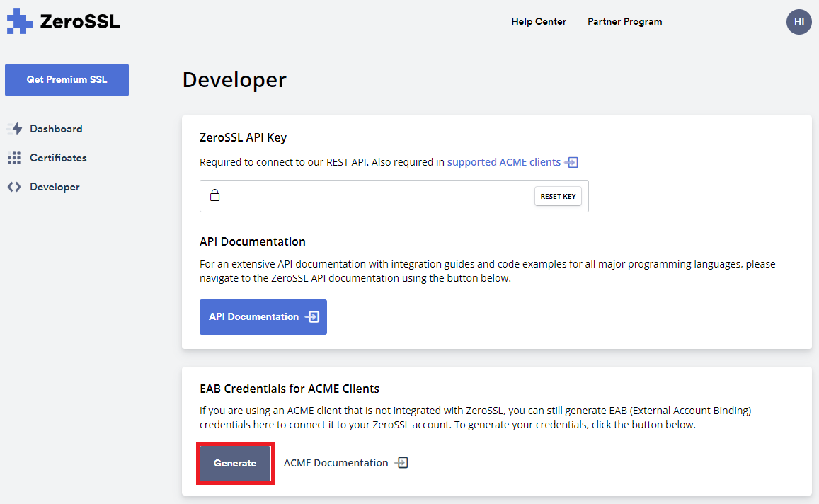Click the API Documentation section heading
The height and width of the screenshot is (504, 819).
[x=252, y=242]
